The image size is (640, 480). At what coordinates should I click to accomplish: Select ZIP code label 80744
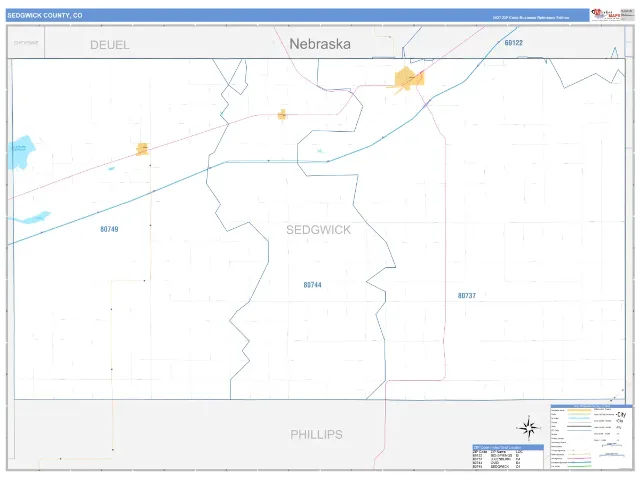coord(312,285)
